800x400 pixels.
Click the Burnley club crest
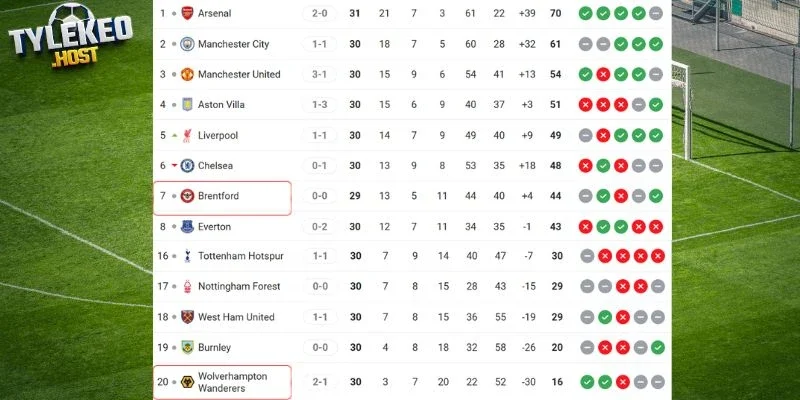point(187,347)
